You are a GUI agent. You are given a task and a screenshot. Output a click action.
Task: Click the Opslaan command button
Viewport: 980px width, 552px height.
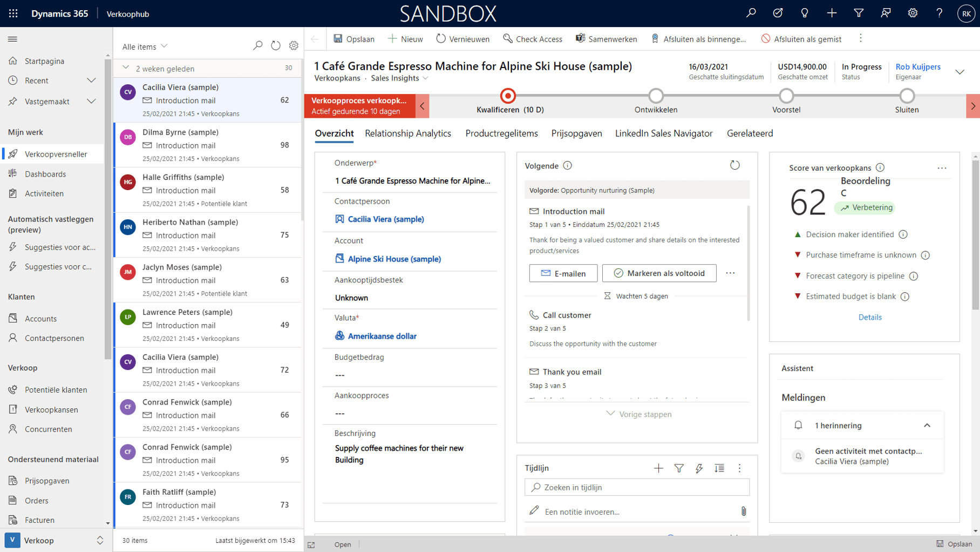tap(354, 39)
